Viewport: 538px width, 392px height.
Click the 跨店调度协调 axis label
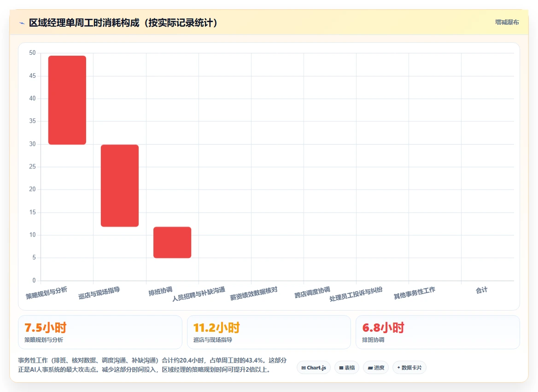pyautogui.click(x=312, y=292)
